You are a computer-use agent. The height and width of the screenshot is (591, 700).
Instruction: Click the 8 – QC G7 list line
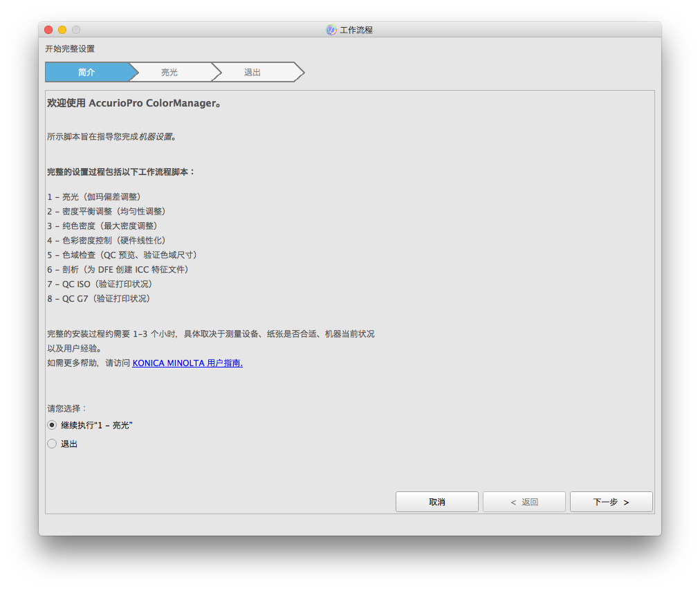99,298
